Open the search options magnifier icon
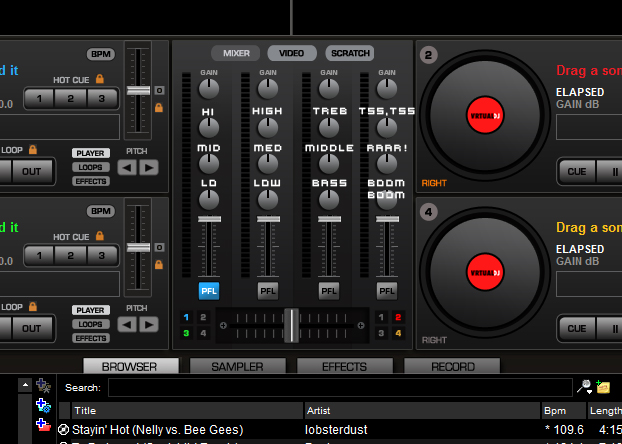 [585, 386]
